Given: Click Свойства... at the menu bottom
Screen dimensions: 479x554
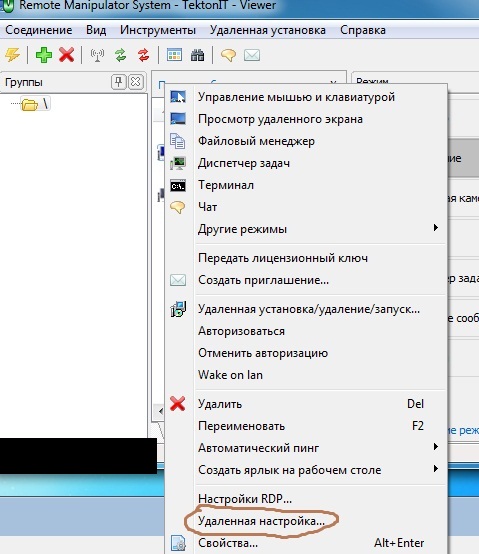Looking at the screenshot, I should pos(228,543).
